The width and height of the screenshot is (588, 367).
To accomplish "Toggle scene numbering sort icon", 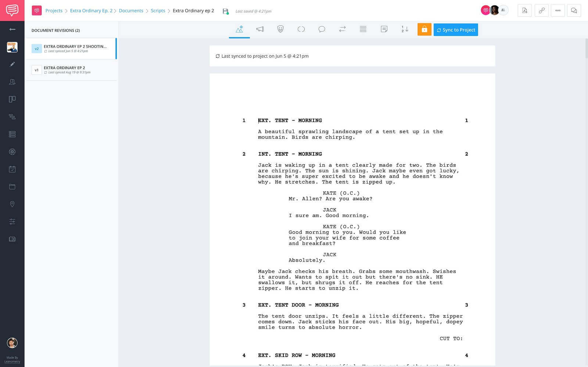I will (405, 29).
